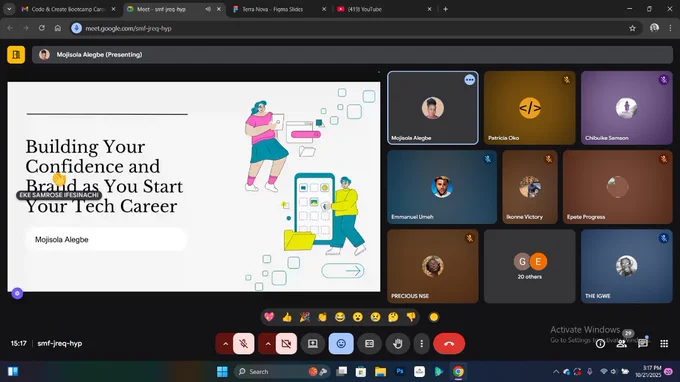Screen dimensions: 680x382
Task: Show hidden system tray icons chevron
Action: pos(556,372)
